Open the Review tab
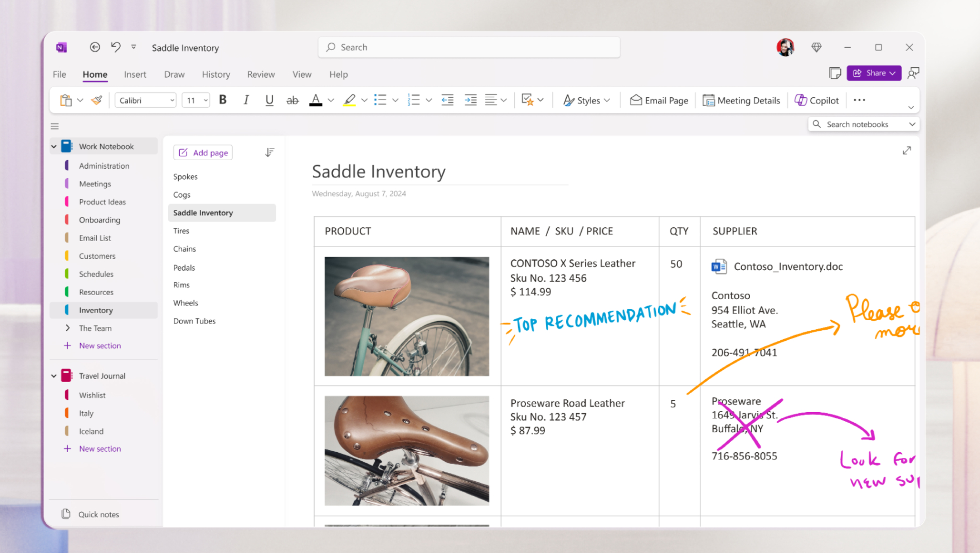The height and width of the screenshot is (553, 980). (261, 75)
